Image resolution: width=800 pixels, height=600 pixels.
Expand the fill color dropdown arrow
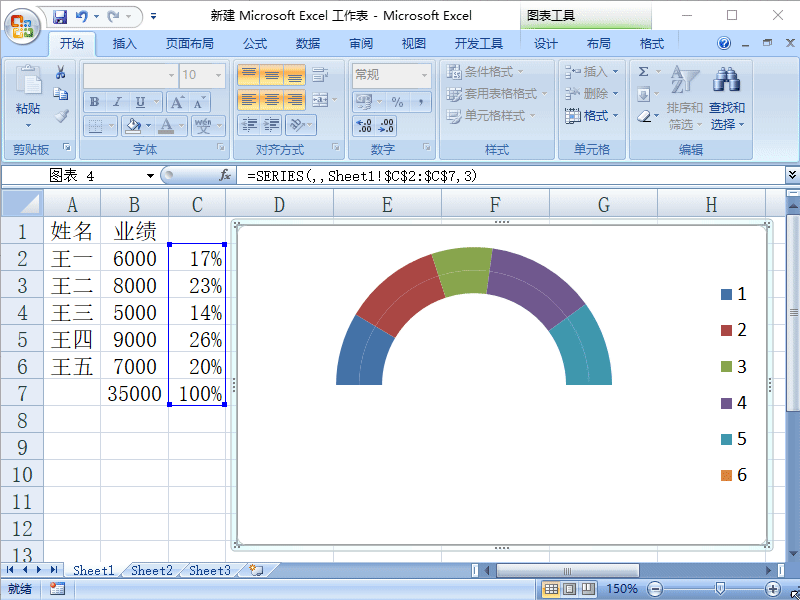tap(147, 124)
